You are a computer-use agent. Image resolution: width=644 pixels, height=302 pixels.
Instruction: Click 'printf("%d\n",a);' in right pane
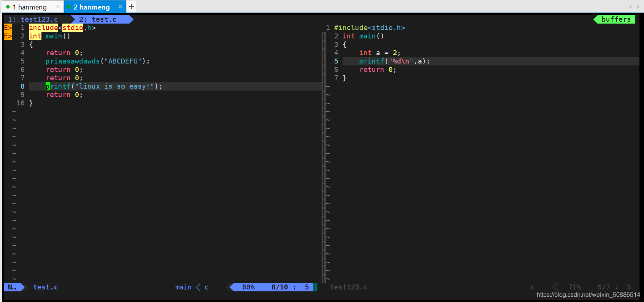(395, 61)
